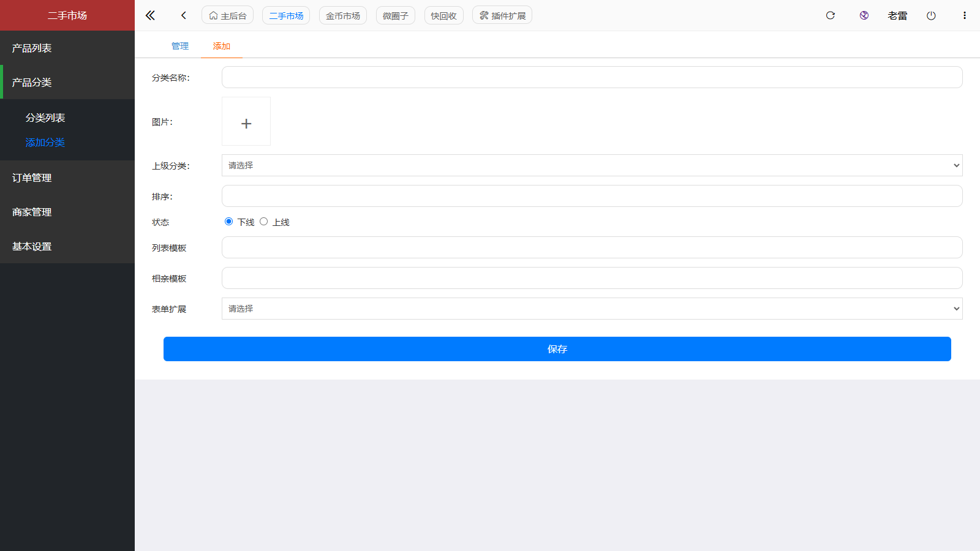Collapse sidebar with double-chevron icon

coord(150,15)
